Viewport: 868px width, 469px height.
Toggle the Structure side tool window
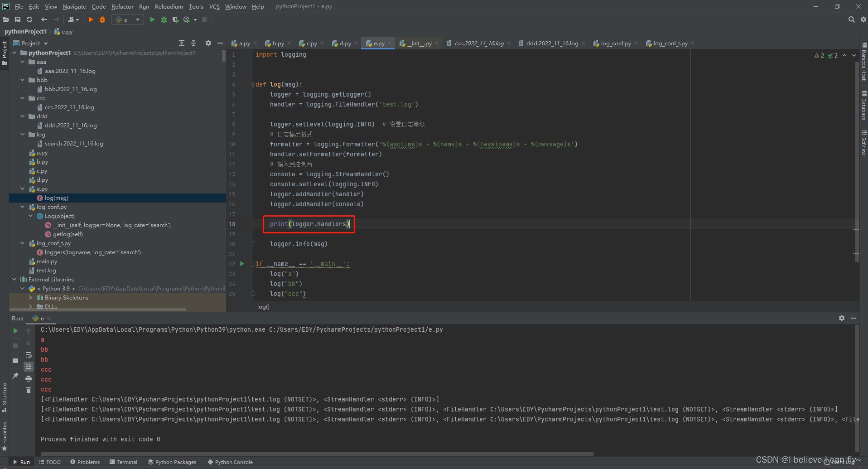click(5, 397)
